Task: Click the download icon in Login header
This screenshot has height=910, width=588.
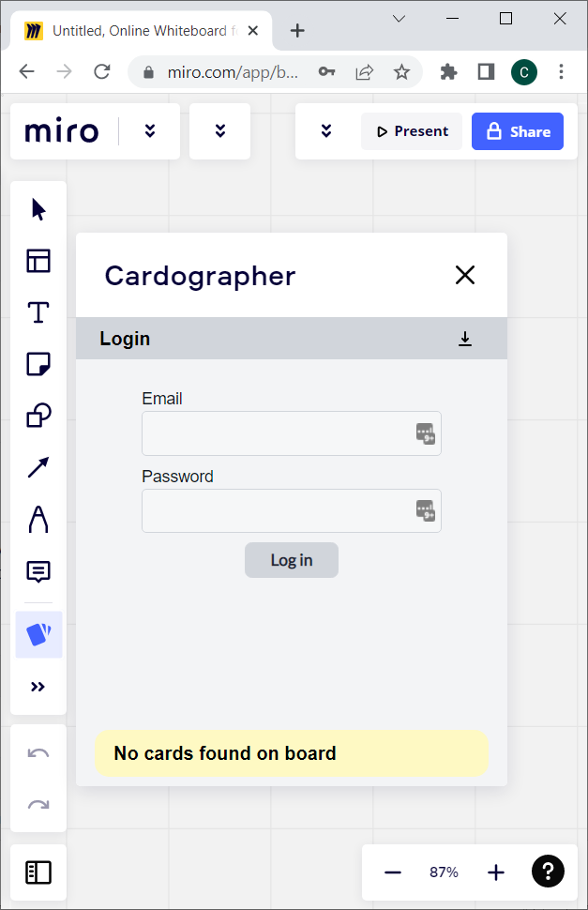Action: (465, 339)
